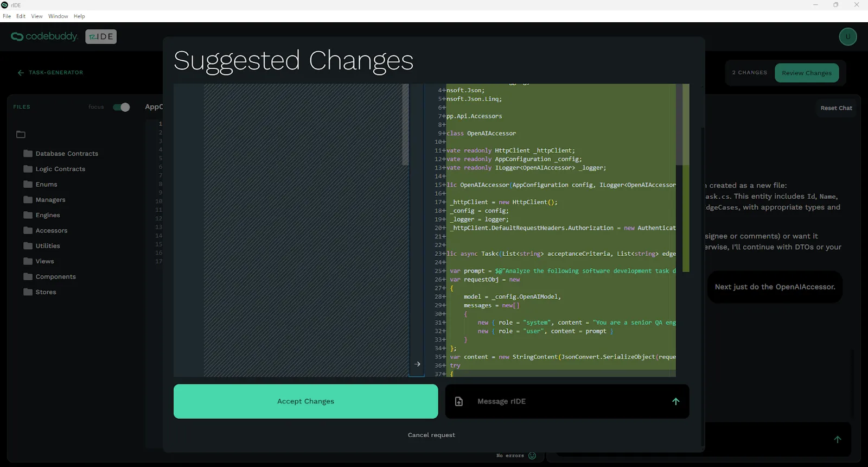Click the TASK-GENERATOR project name
Viewport: 868px width, 467px height.
(x=56, y=72)
